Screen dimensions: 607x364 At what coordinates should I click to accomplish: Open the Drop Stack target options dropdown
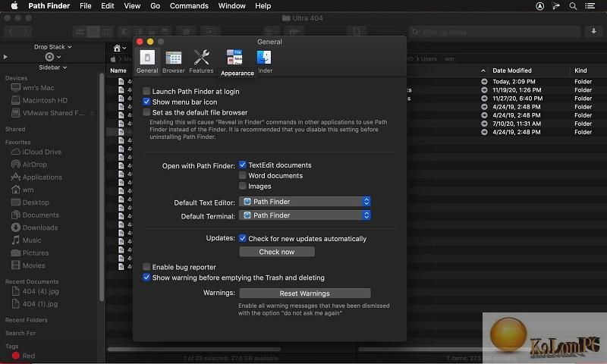pyautogui.click(x=52, y=57)
